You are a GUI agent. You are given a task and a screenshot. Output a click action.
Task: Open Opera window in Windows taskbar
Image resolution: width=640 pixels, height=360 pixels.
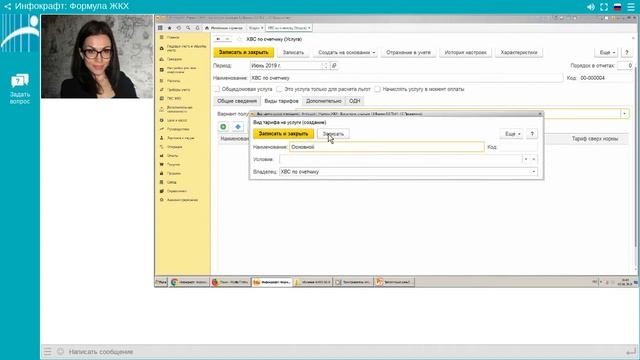tap(230, 282)
